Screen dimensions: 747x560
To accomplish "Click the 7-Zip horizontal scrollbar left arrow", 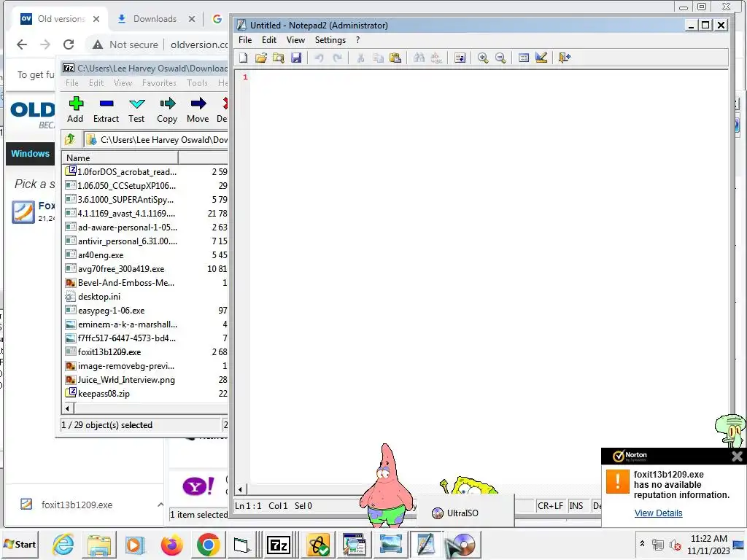I will click(68, 408).
